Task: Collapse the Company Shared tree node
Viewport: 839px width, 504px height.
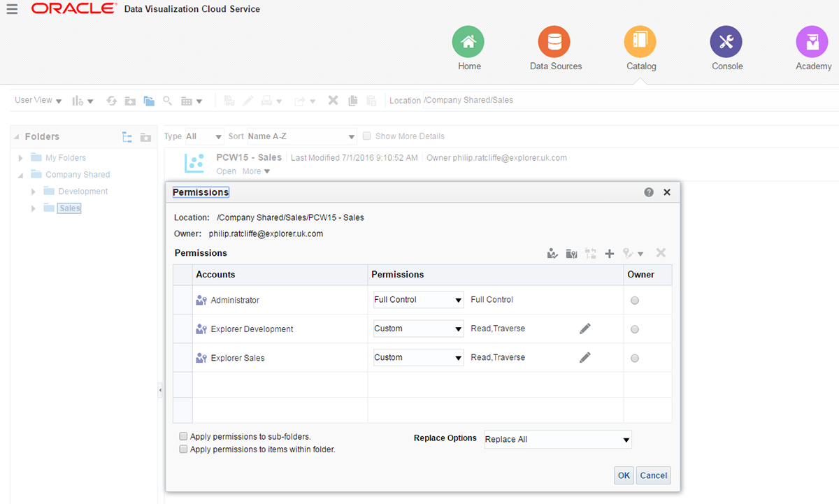Action: pos(21,175)
